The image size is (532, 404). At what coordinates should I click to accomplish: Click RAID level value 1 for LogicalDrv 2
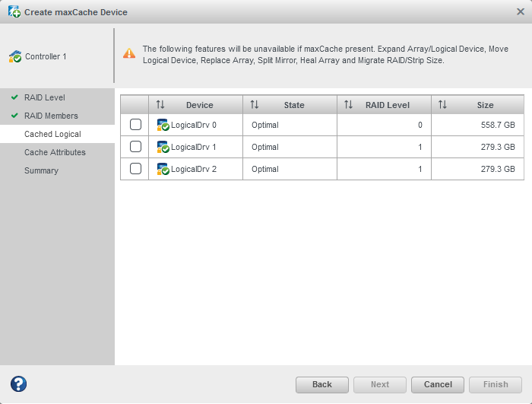point(420,169)
